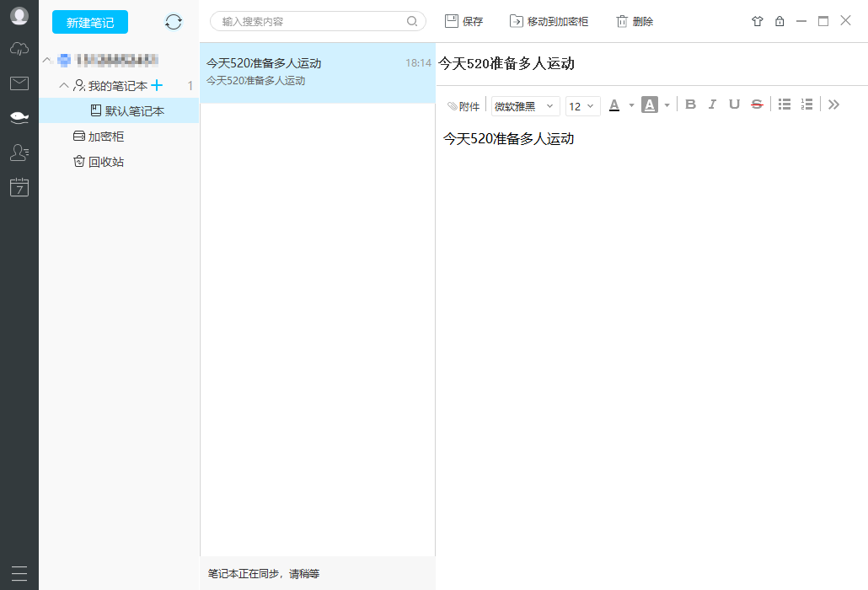Open the contacts sidebar icon

(x=19, y=153)
